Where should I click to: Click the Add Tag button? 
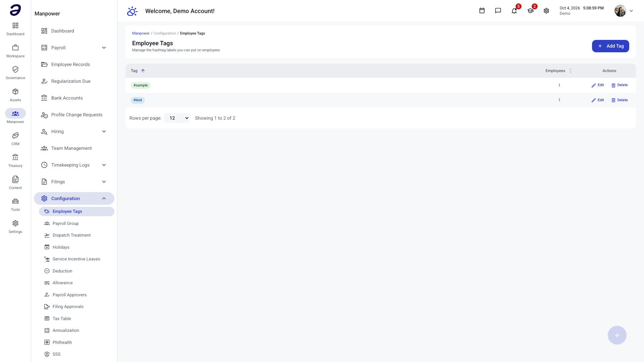[610, 46]
